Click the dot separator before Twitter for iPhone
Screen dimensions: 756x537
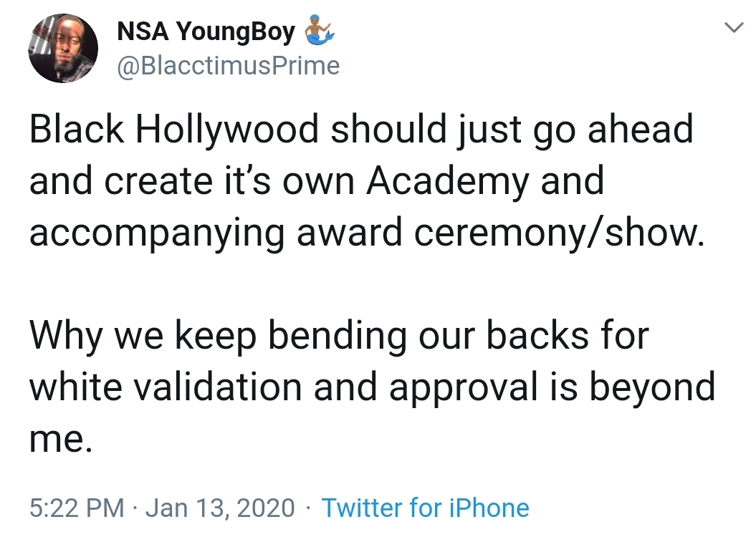tap(308, 509)
